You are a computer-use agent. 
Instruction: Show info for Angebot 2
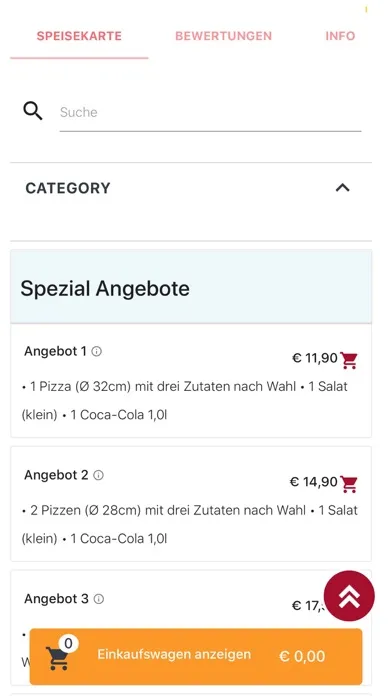(x=99, y=475)
